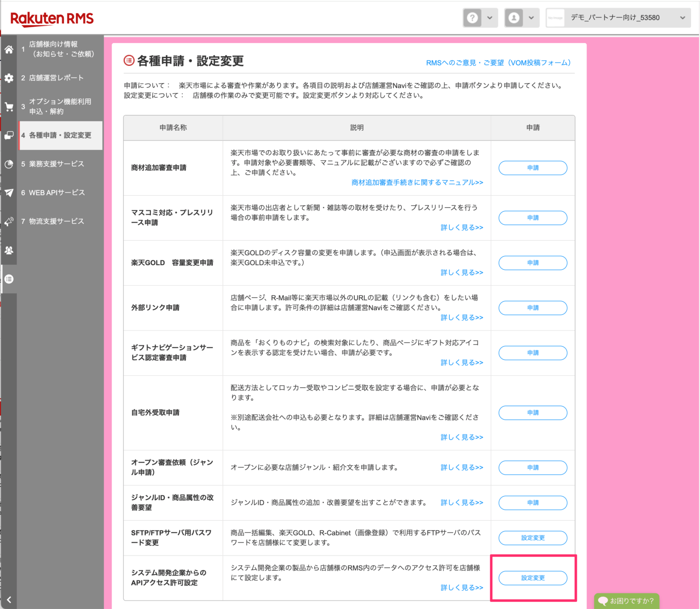The width and height of the screenshot is (700, 609).
Task: Click 申請 button for ギフトナビゲーションサービス
Action: (x=533, y=353)
